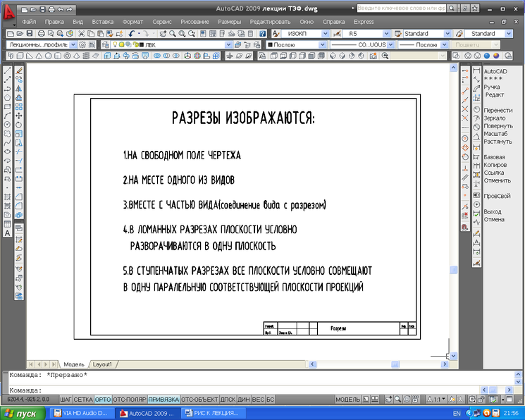Click the Workspace settings gear icon
The height and width of the screenshot is (420, 525).
(82, 44)
